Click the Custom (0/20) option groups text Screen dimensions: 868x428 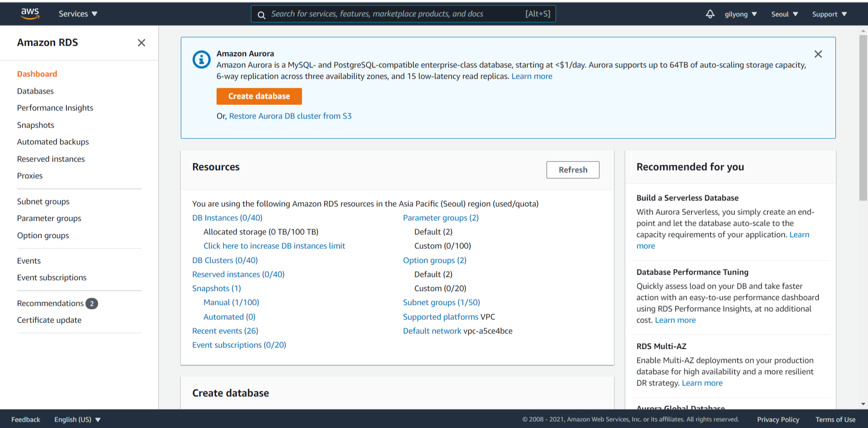[x=440, y=288]
